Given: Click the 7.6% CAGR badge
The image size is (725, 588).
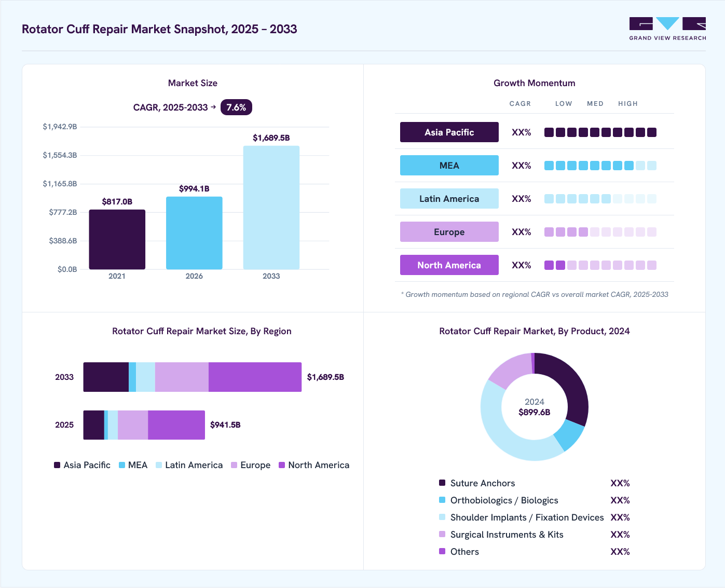Looking at the screenshot, I should pos(236,107).
